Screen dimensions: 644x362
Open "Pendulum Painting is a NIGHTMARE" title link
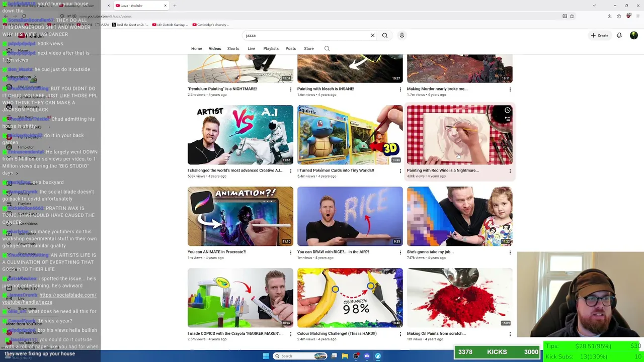[x=222, y=89]
